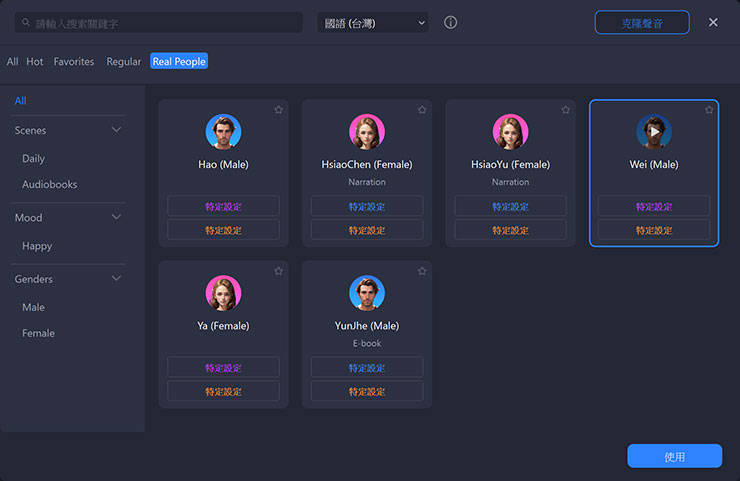Click the HsiaoChen (Female) avatar
Screen dimensions: 740x481
367,131
